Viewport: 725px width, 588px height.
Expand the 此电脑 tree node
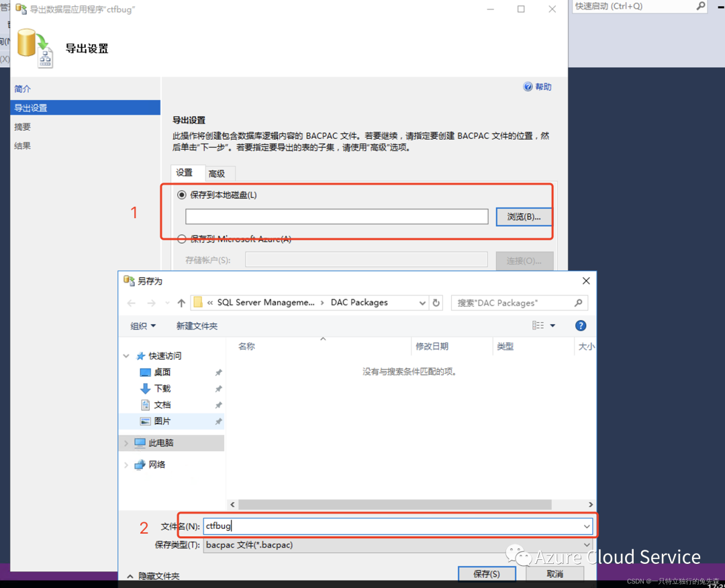(x=126, y=443)
